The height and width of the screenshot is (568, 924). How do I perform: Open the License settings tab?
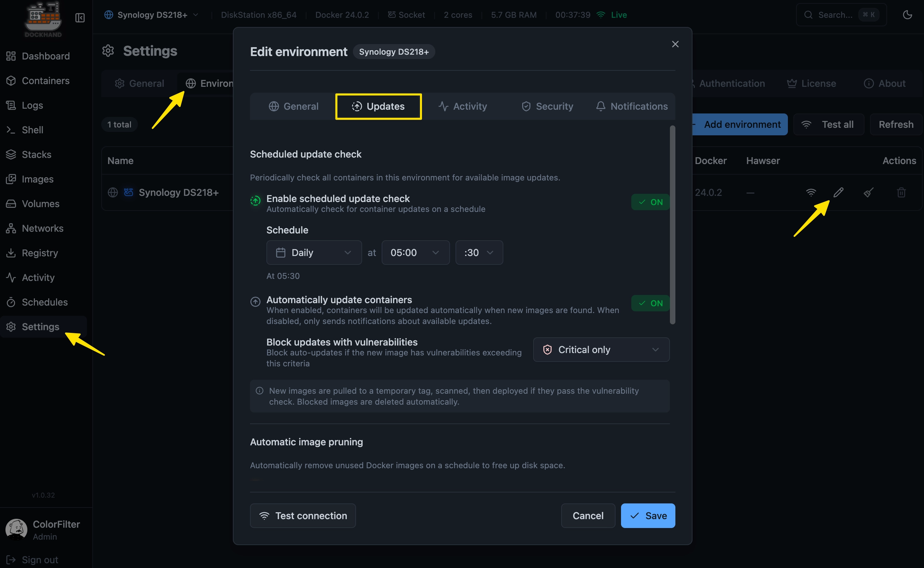811,83
